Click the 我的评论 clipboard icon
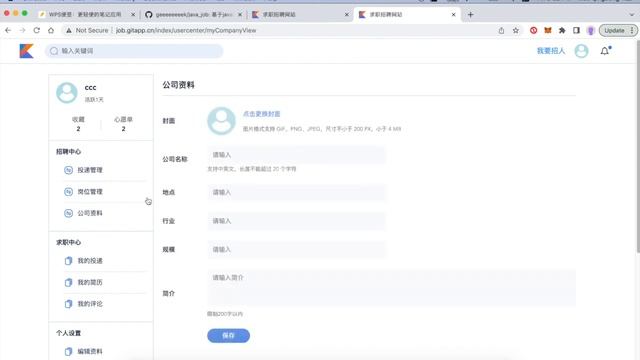640x360 pixels. click(x=68, y=304)
